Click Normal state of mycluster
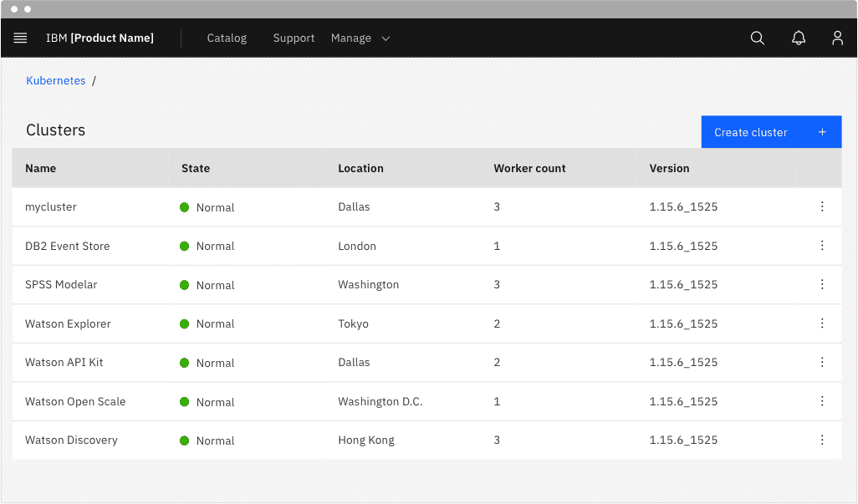Viewport: 858px width, 504px height. point(207,207)
